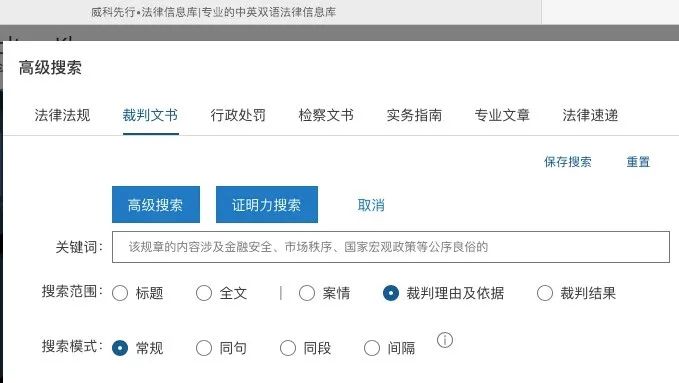This screenshot has width=679, height=383.
Task: Click inside the 关键词 input field
Action: (x=391, y=247)
